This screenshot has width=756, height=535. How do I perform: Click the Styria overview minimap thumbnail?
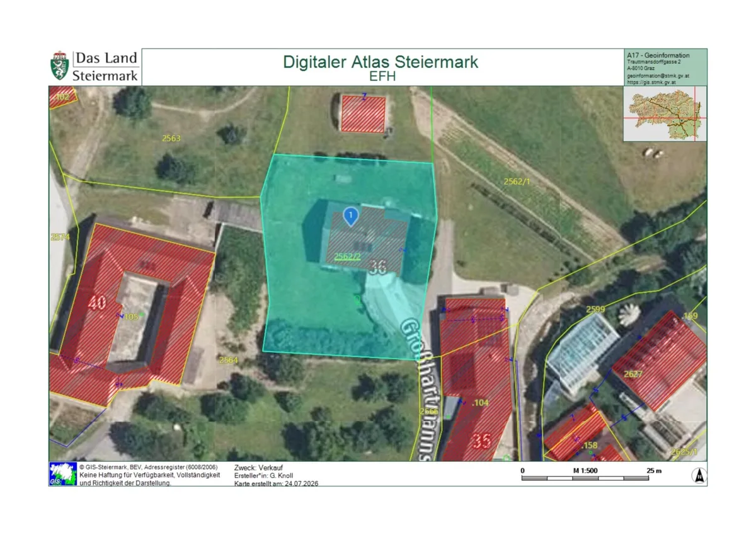665,113
